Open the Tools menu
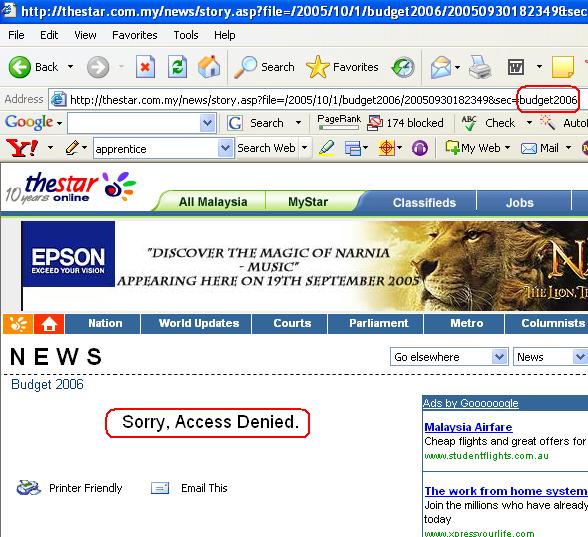588x537 pixels. pyautogui.click(x=186, y=35)
